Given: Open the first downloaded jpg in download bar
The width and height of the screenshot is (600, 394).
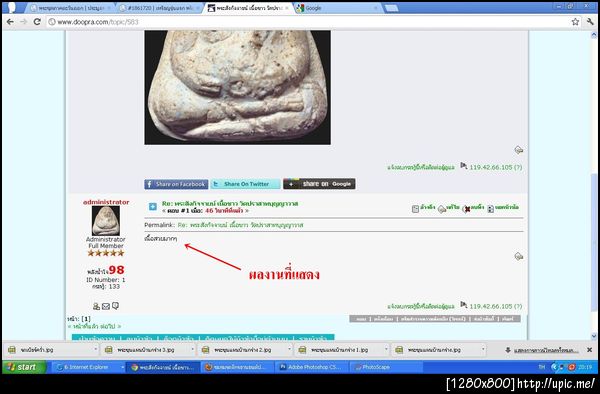Looking at the screenshot, I should (49, 350).
